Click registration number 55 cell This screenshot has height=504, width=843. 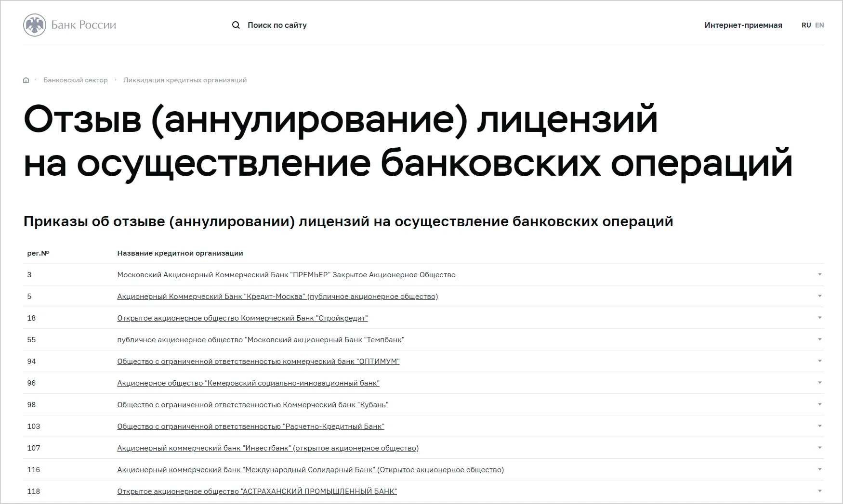pyautogui.click(x=31, y=340)
